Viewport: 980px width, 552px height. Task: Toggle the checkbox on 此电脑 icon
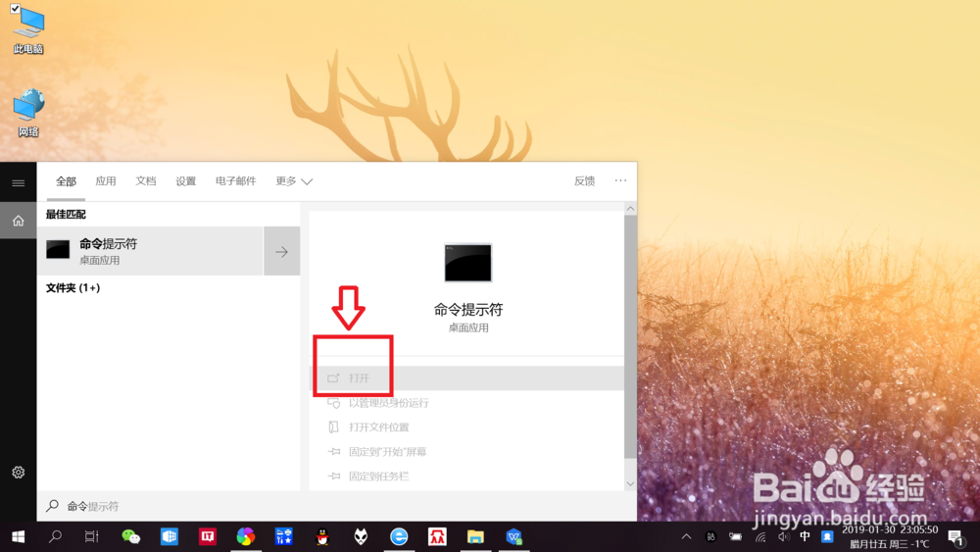tap(15, 9)
